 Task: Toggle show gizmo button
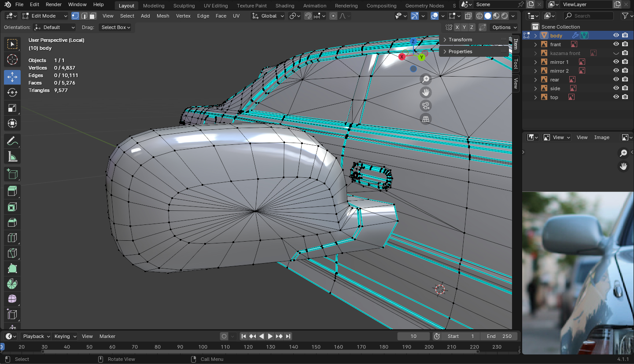click(414, 16)
